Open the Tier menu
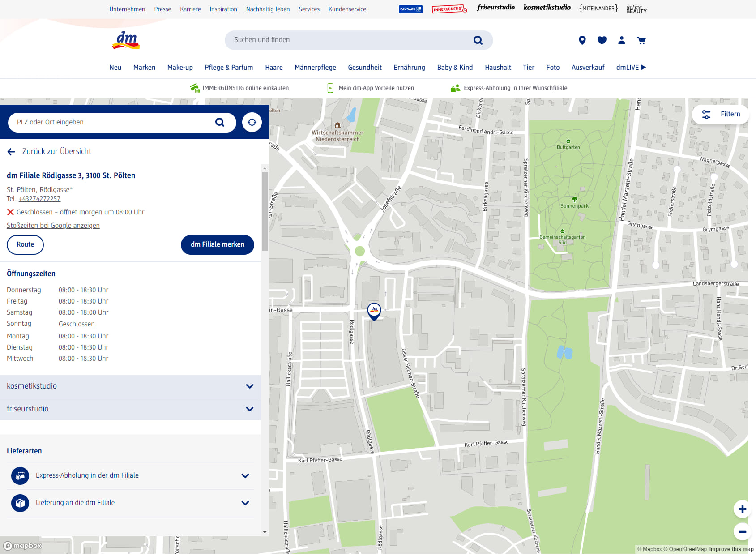 coord(529,68)
